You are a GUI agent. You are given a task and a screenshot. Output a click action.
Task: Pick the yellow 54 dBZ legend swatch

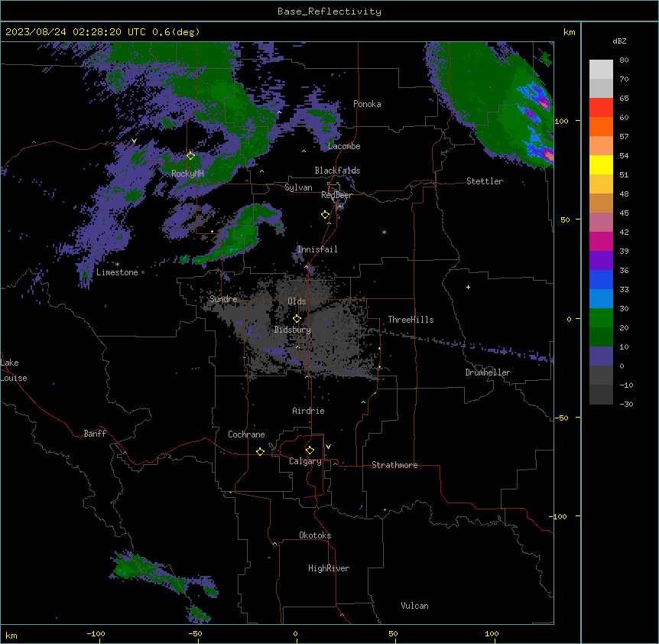[601, 164]
